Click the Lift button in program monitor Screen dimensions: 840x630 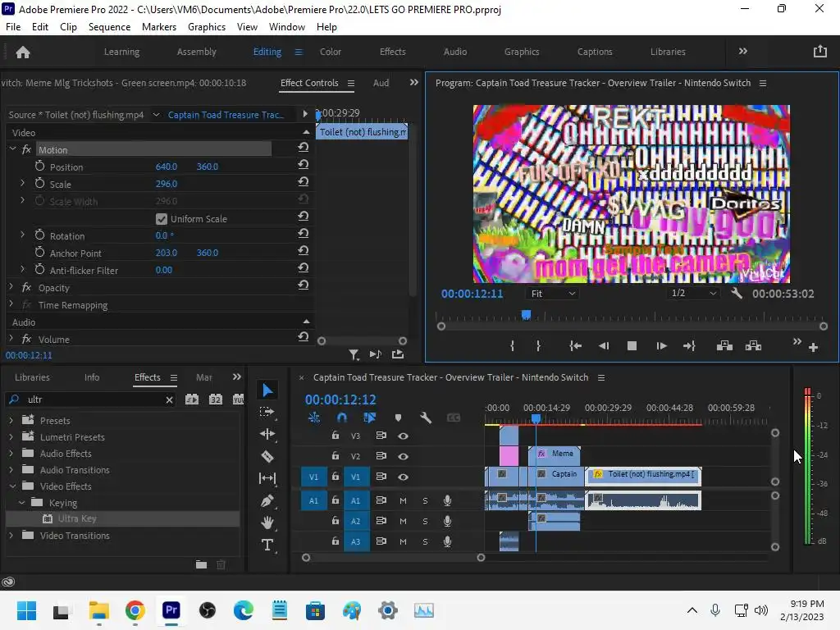724,345
